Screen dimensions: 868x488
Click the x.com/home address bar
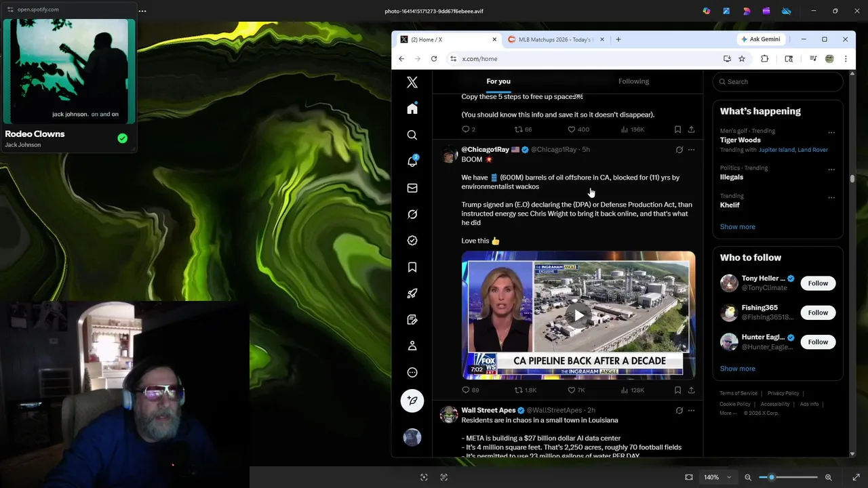pyautogui.click(x=583, y=59)
